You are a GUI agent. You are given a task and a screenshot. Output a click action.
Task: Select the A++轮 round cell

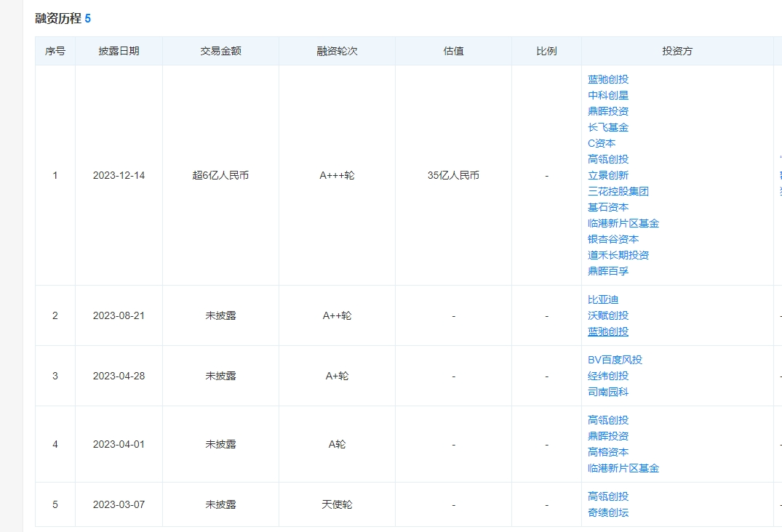[x=337, y=315]
